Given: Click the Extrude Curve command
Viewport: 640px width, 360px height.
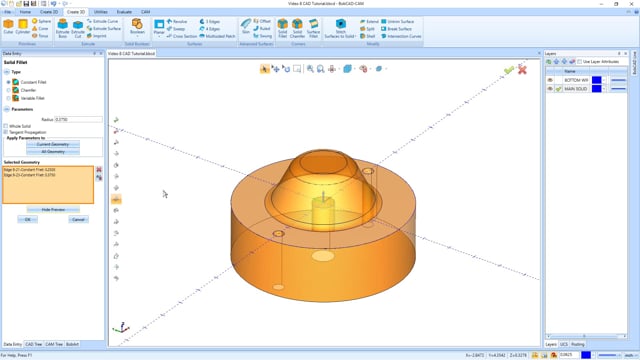Looking at the screenshot, I should click(102, 21).
